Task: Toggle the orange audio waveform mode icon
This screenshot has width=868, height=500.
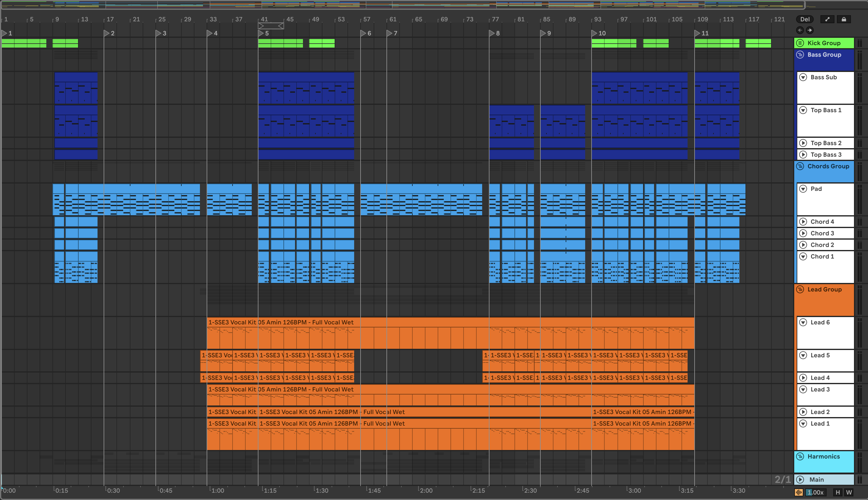Action: [x=799, y=492]
